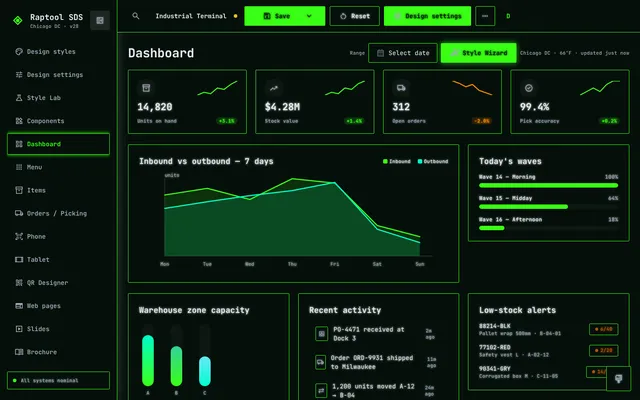The height and width of the screenshot is (400, 640).
Task: Click the Wave 14 – Morning progress bar
Action: [x=548, y=185]
